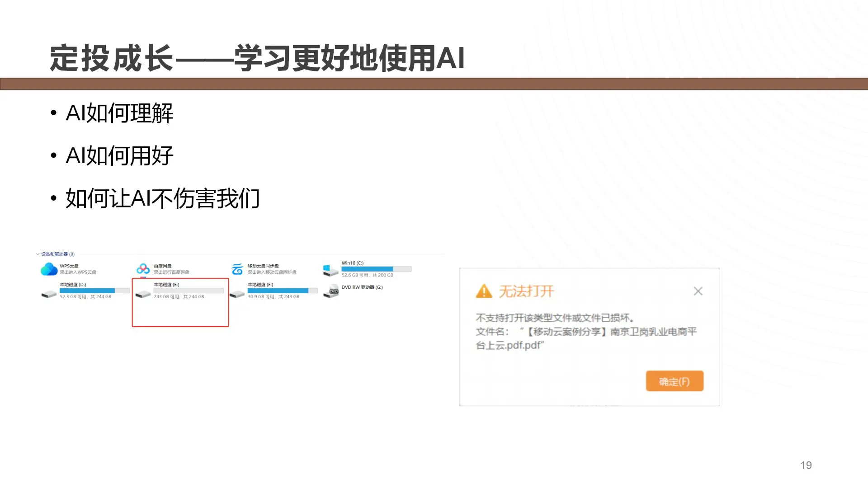The width and height of the screenshot is (868, 488).
Task: Click the bullet text AI如何理解
Action: [x=119, y=113]
